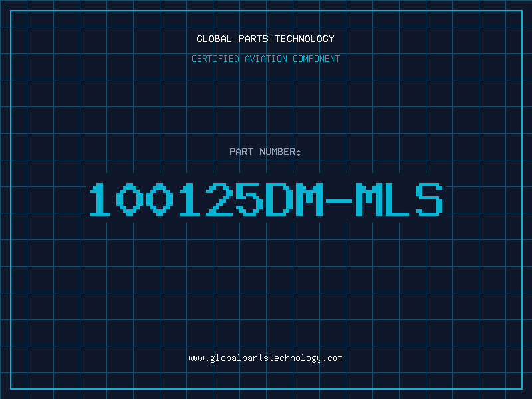Viewport: 532px width, 399px height.
Task: Click the word PART in the label
Action: [241, 152]
